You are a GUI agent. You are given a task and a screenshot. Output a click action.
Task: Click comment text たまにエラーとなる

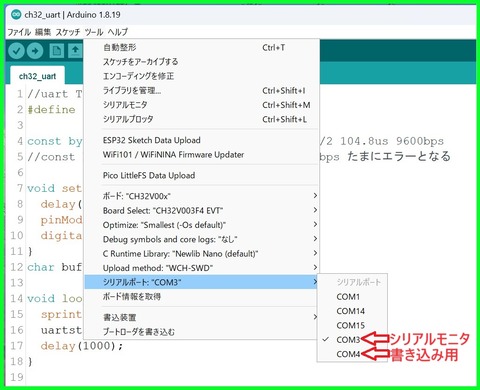pos(399,156)
